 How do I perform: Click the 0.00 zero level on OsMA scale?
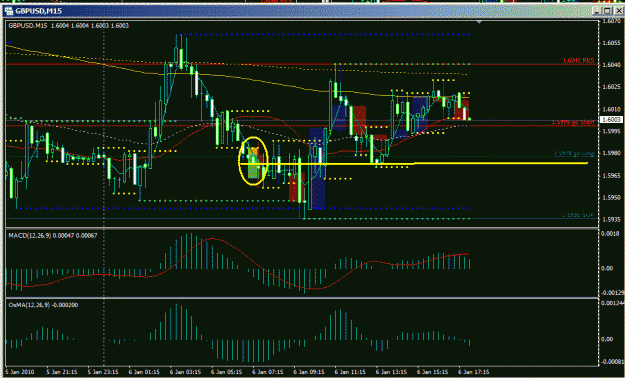[x=607, y=339]
